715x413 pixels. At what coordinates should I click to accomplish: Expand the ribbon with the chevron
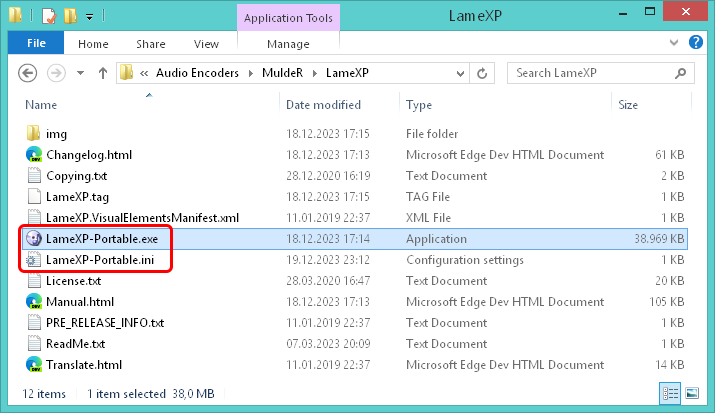pyautogui.click(x=674, y=42)
